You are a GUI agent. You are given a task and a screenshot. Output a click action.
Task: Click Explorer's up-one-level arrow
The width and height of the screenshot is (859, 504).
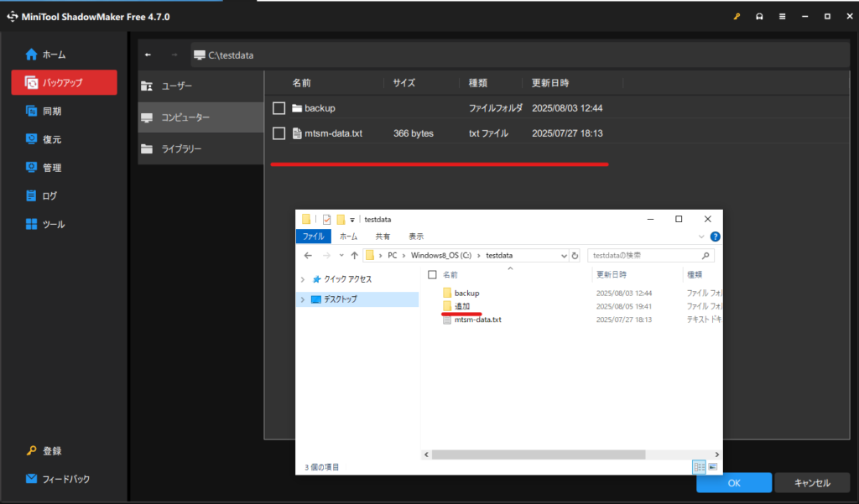(355, 255)
